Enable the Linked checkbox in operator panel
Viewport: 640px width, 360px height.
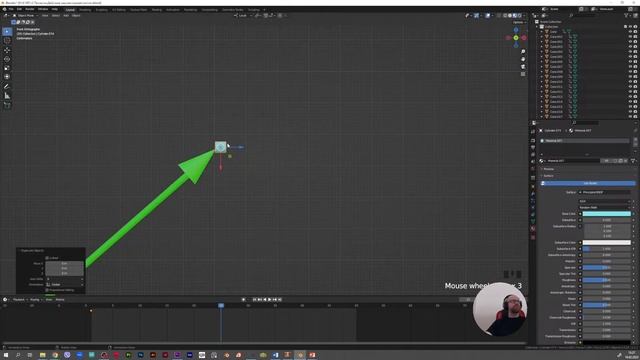coord(47,258)
